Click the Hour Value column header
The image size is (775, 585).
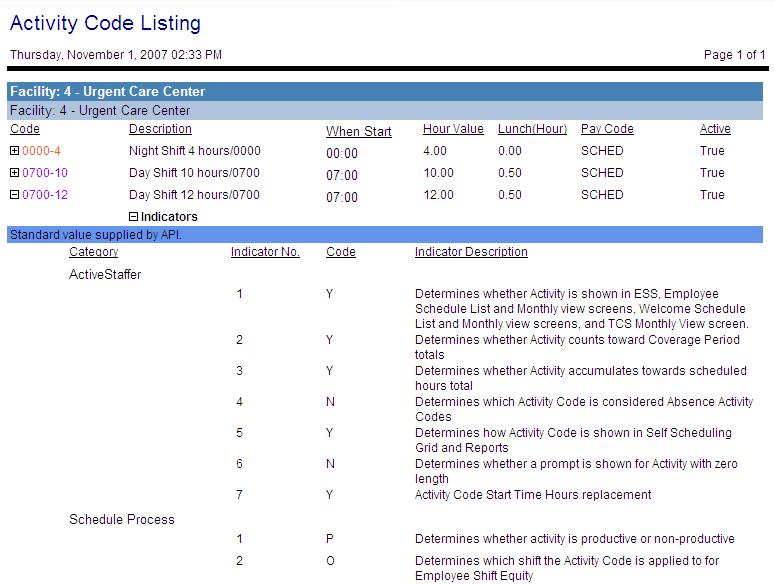tap(453, 129)
